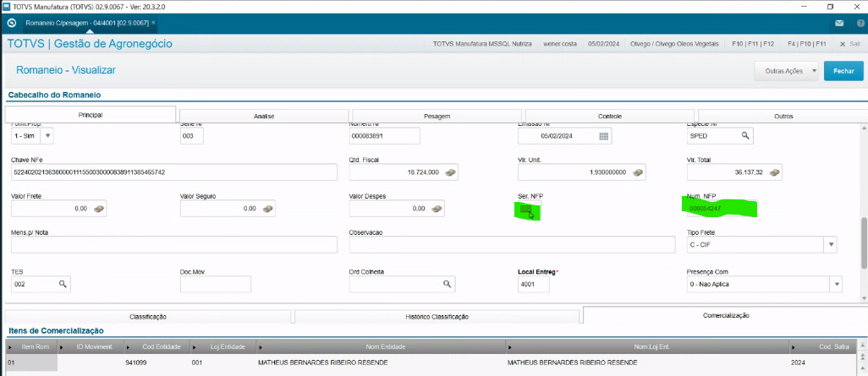Expand the Item Rom. column header arrow

10,346
